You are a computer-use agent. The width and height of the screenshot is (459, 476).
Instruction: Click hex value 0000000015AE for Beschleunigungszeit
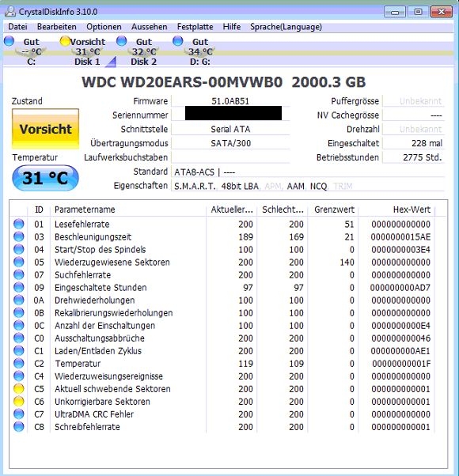click(x=400, y=236)
